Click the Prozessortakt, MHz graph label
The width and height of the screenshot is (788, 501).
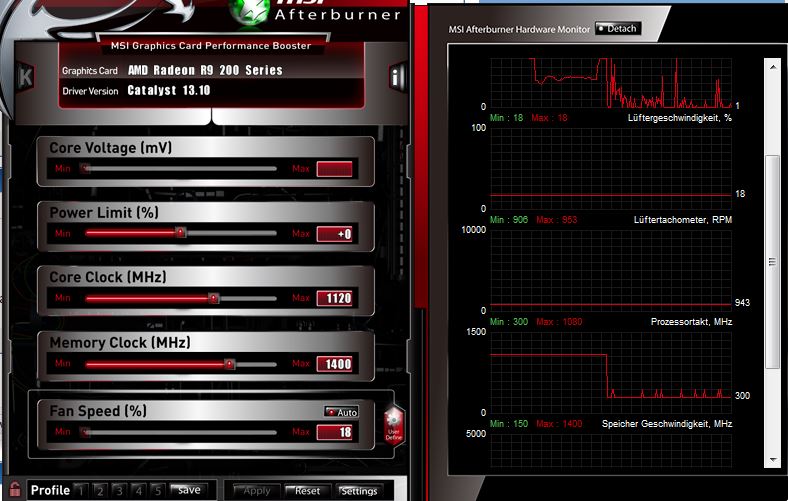[x=691, y=322]
